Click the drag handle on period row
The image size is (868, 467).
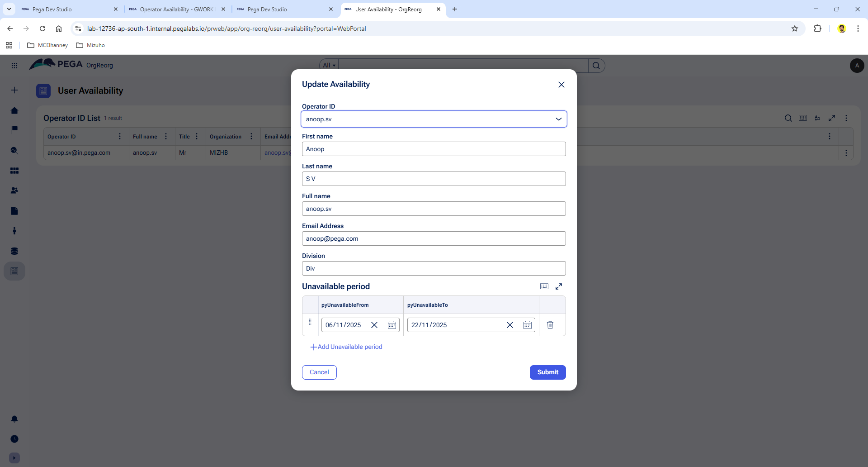(x=310, y=322)
